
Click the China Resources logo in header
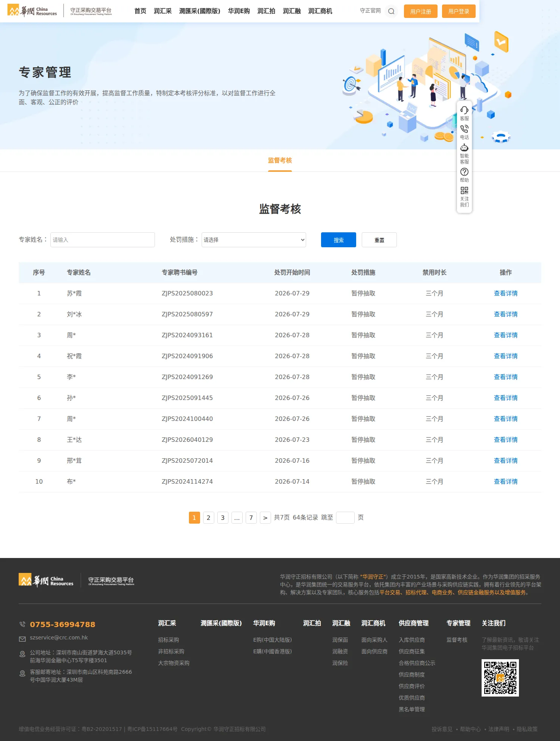click(32, 11)
